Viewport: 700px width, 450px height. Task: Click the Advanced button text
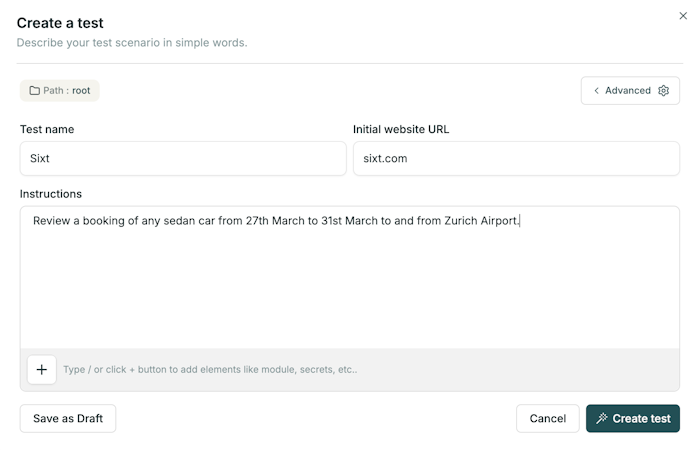click(x=628, y=91)
